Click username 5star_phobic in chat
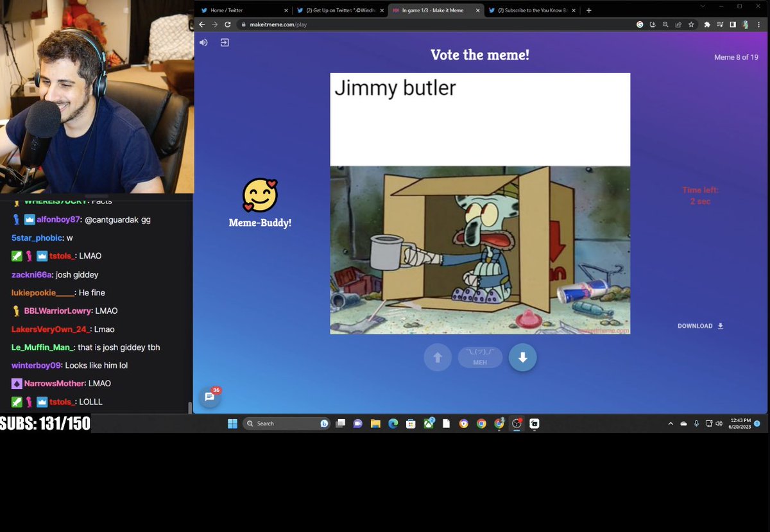The width and height of the screenshot is (770, 532). [x=37, y=237]
